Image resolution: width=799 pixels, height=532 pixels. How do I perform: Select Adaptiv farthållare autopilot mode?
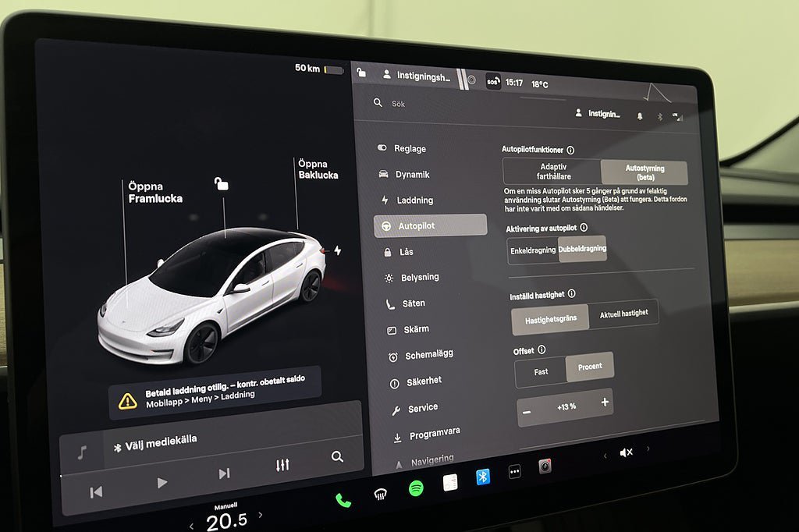click(x=552, y=172)
